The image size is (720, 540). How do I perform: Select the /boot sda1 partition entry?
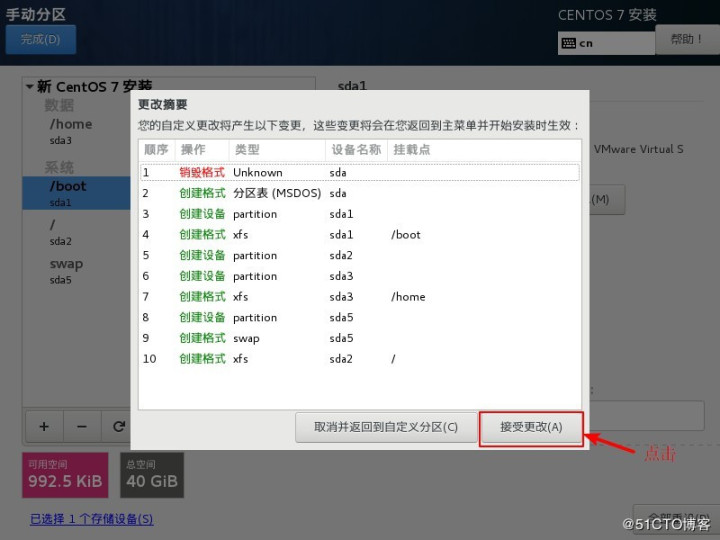[76, 193]
